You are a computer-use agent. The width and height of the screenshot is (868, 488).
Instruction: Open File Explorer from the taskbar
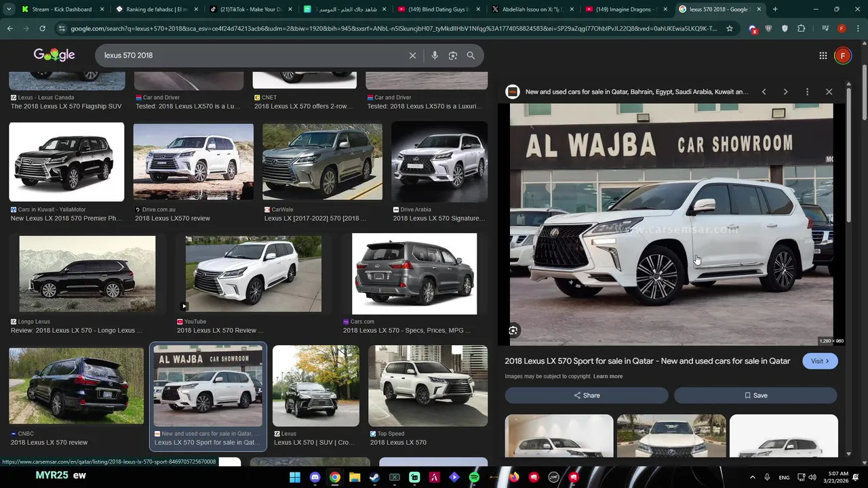[x=355, y=477]
